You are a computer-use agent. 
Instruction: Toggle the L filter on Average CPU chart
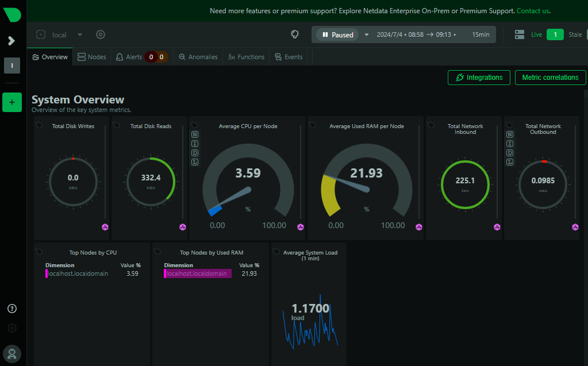pos(195,162)
